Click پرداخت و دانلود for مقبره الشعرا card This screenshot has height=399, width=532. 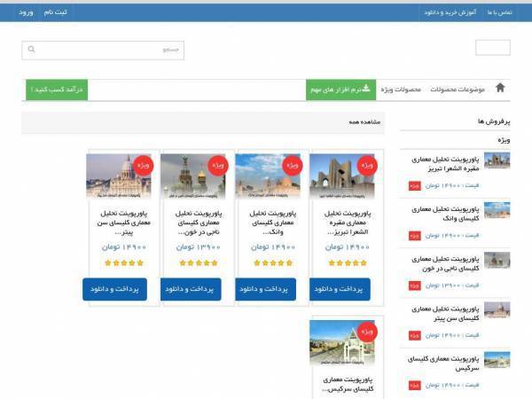[x=340, y=289]
